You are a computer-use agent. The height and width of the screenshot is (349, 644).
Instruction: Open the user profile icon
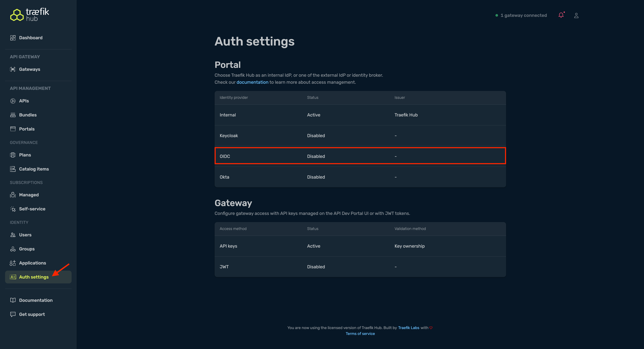tap(576, 15)
